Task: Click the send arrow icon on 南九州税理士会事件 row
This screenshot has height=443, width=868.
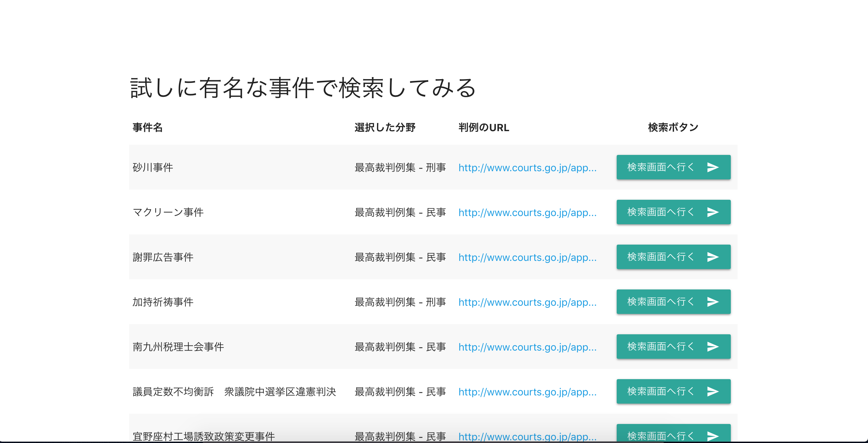Action: pos(712,347)
